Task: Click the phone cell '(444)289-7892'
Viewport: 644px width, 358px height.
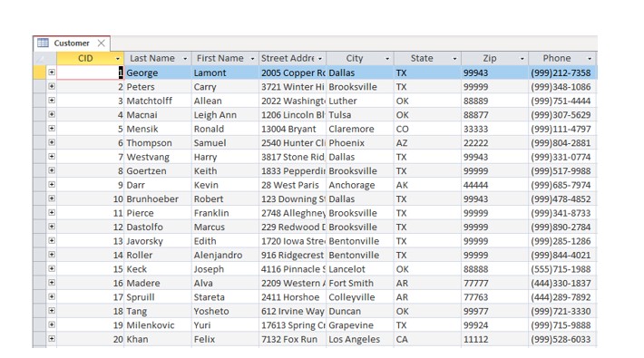Action: pyautogui.click(x=562, y=297)
